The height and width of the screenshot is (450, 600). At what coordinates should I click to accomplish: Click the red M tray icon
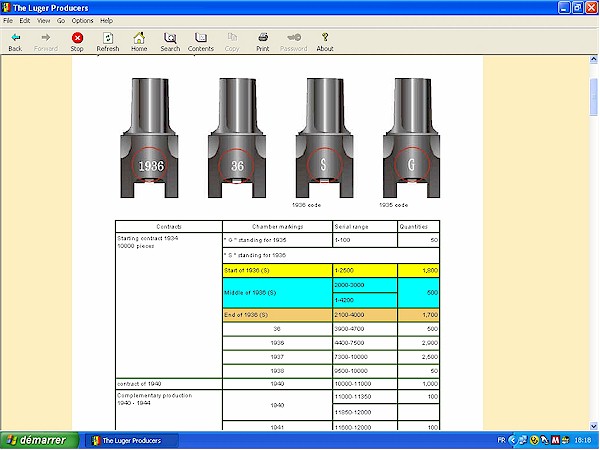[x=555, y=440]
